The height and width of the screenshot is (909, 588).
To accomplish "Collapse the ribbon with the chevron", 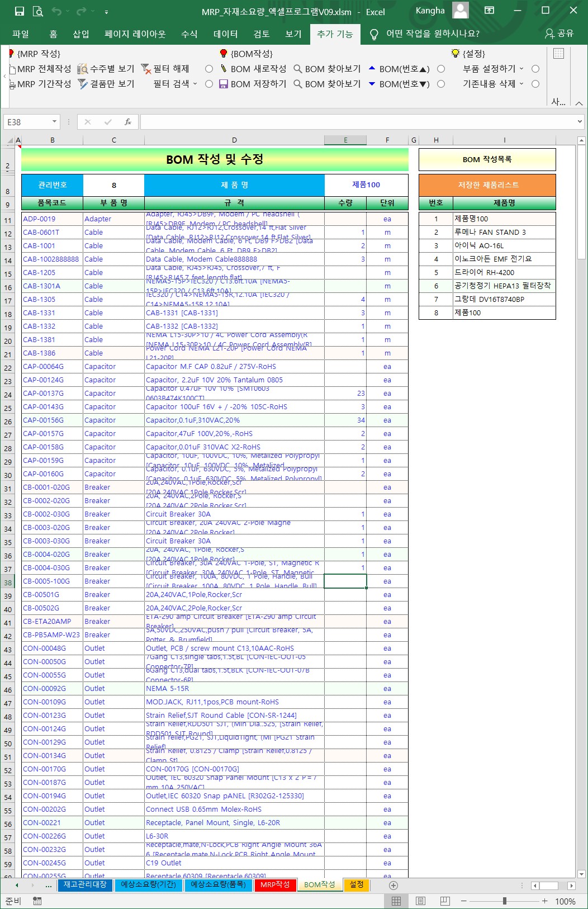I will (x=579, y=103).
